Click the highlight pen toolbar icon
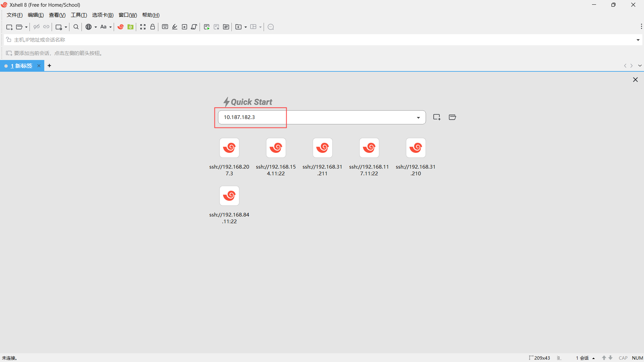This screenshot has width=644, height=362. 175,27
